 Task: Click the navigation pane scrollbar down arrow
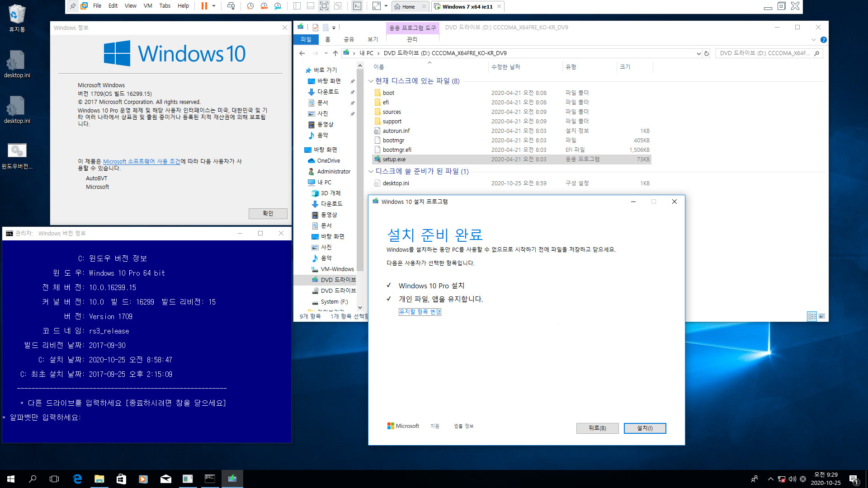click(360, 308)
